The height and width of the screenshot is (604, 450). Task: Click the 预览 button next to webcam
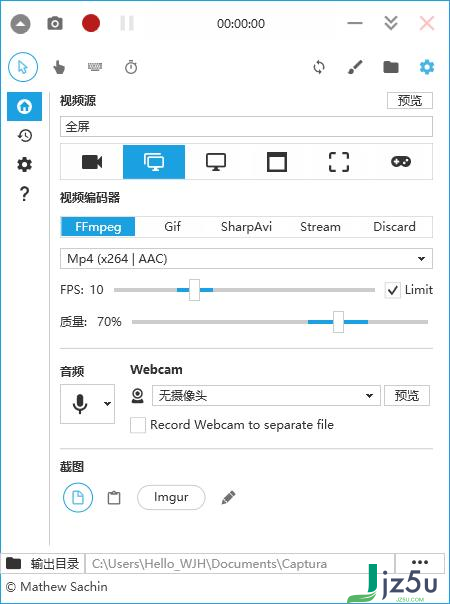(x=407, y=395)
